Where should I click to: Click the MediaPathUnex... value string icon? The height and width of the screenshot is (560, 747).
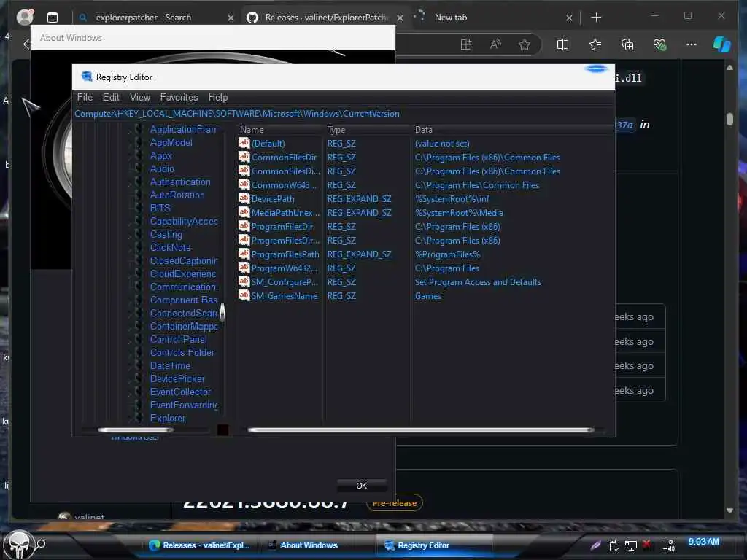coord(244,212)
